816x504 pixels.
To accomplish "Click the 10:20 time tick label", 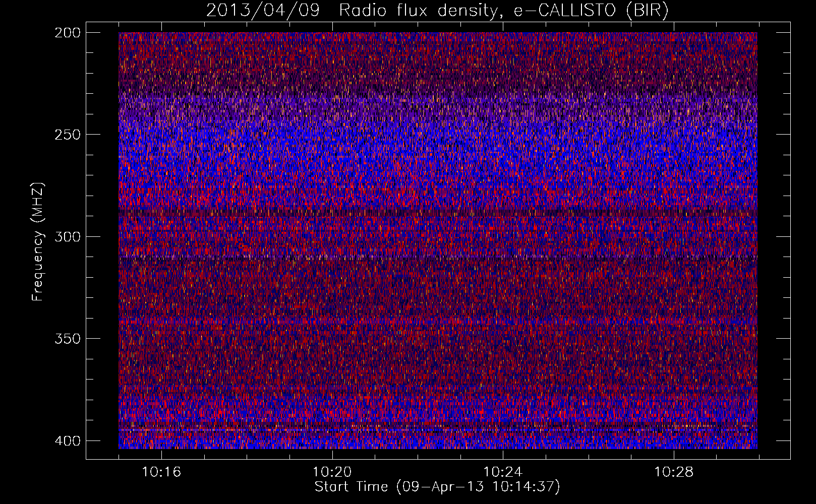I will (332, 472).
